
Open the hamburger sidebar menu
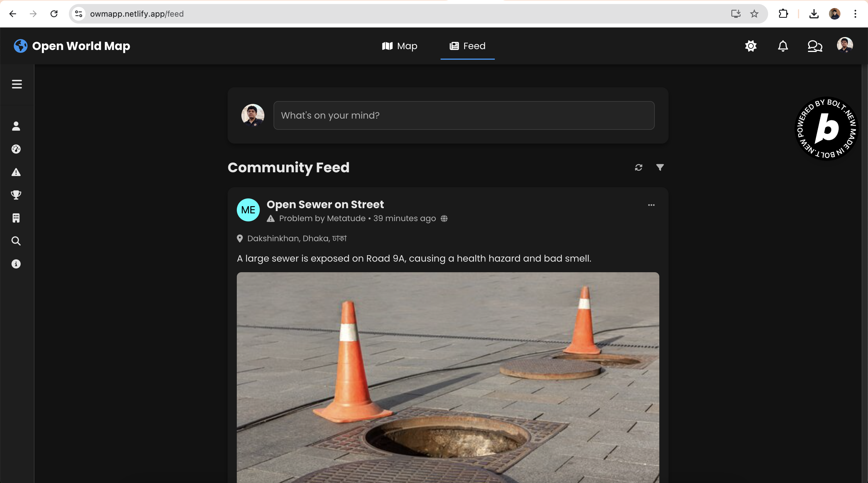[x=17, y=84]
